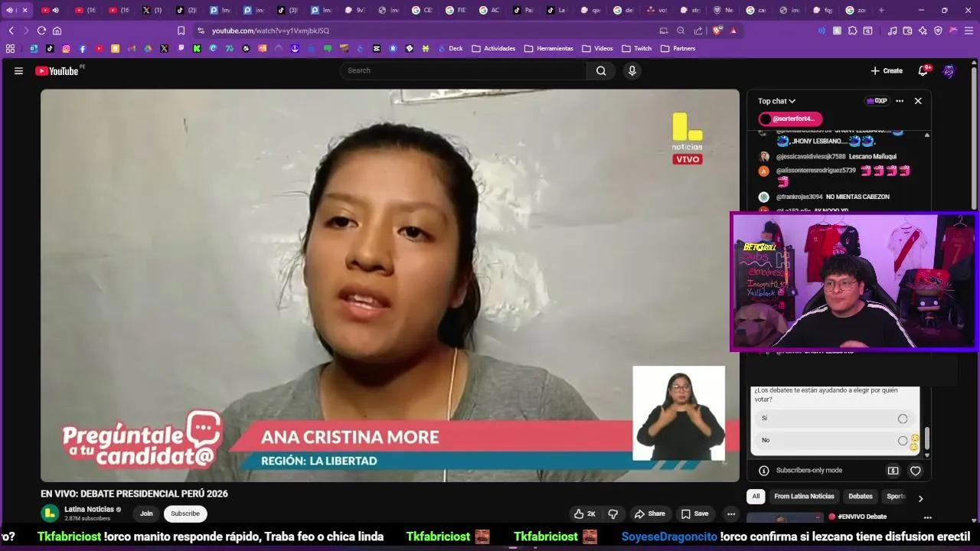Open the Kick bookmark icon in bookmarks bar
This screenshot has height=551, width=980.
[197, 48]
